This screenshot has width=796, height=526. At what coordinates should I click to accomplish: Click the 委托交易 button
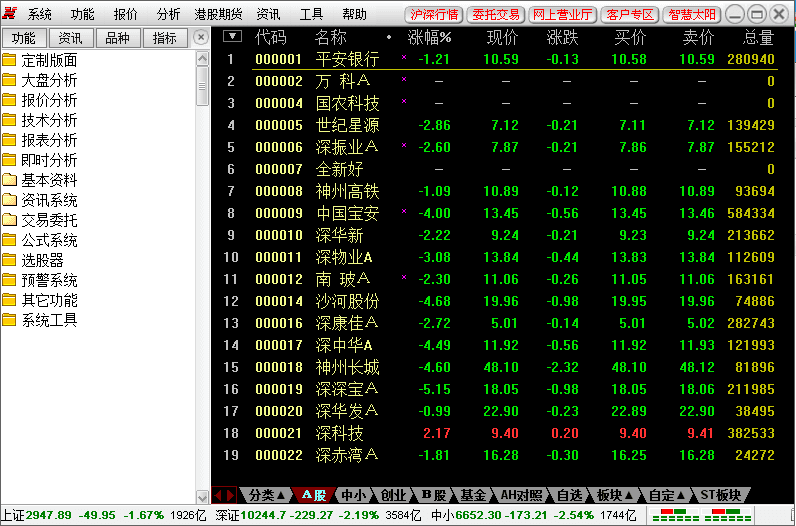496,14
